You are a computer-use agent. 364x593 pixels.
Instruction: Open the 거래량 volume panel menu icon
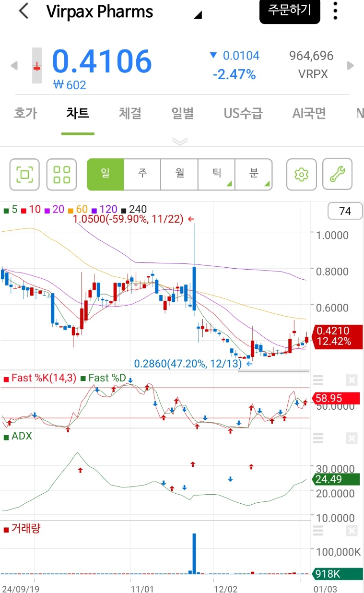coord(318,531)
